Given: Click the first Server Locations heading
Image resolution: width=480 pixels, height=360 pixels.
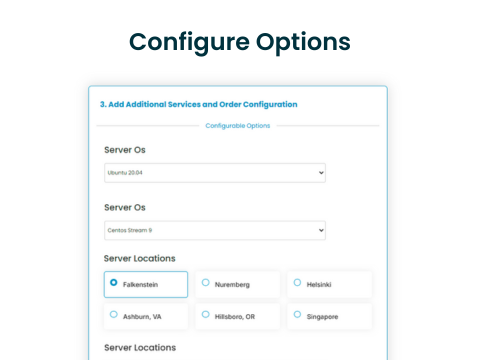Looking at the screenshot, I should coord(140,258).
